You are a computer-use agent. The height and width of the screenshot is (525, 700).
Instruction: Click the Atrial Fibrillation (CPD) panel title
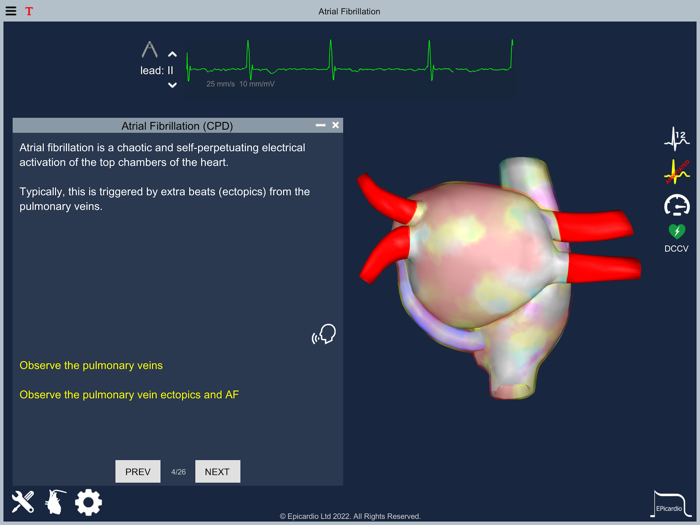pos(177,126)
